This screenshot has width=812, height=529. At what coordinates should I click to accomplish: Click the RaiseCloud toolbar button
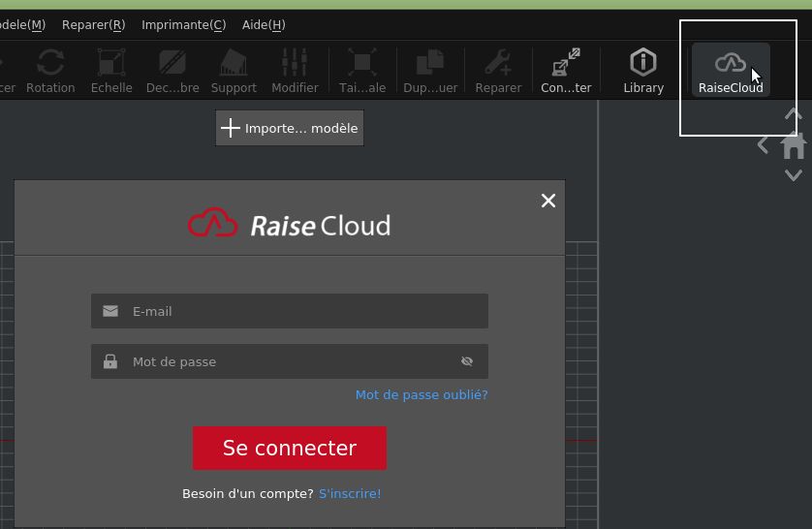(731, 70)
